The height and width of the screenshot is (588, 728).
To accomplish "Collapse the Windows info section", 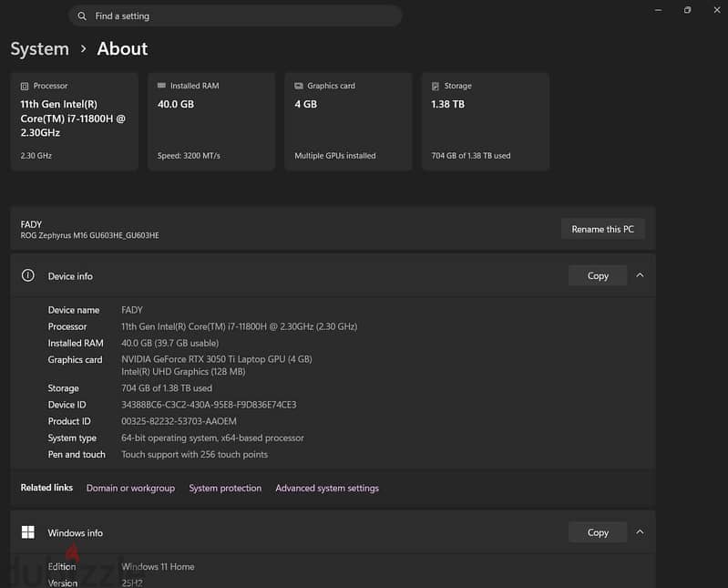I will 640,531.
